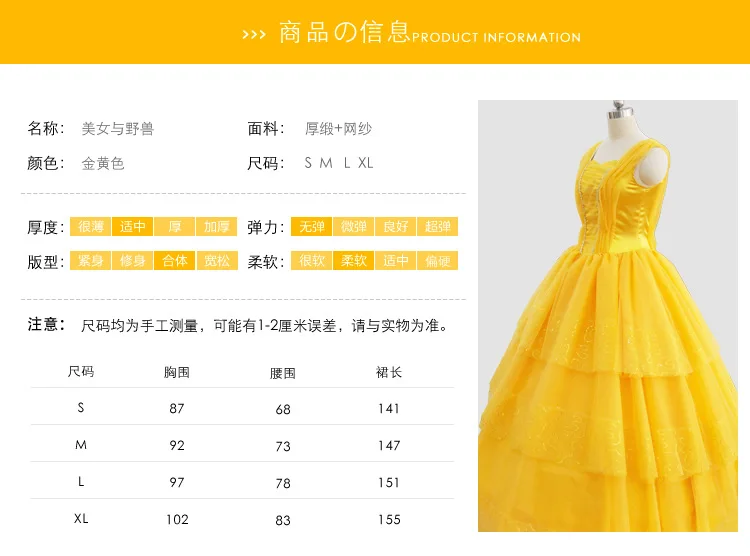This screenshot has height=556, width=750.
Task: Click the 名称 label
Action: click(x=45, y=128)
